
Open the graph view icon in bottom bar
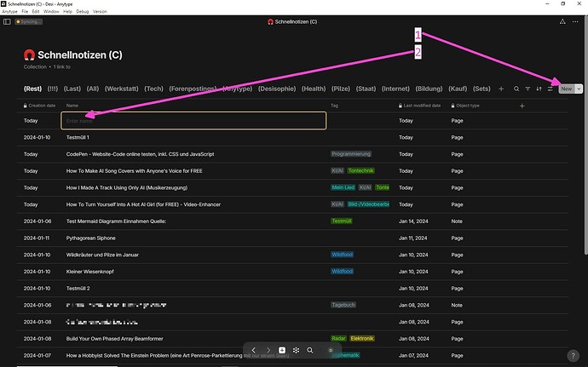point(296,350)
